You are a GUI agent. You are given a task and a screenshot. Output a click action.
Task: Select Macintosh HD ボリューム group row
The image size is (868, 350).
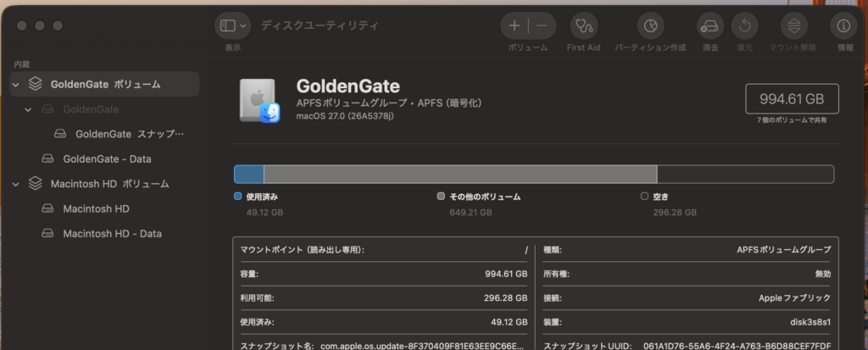(x=104, y=184)
